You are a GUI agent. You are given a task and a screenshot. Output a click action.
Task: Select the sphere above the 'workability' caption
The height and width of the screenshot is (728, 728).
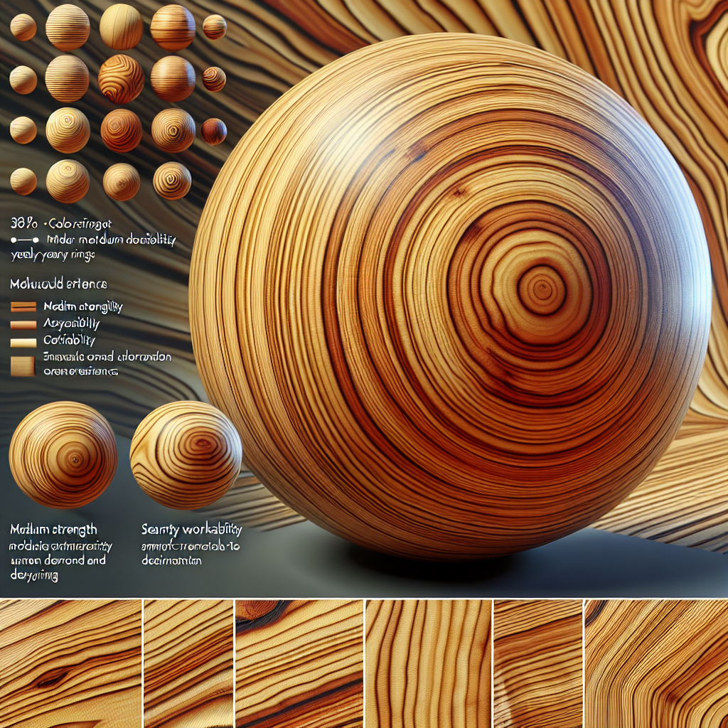pos(186,455)
